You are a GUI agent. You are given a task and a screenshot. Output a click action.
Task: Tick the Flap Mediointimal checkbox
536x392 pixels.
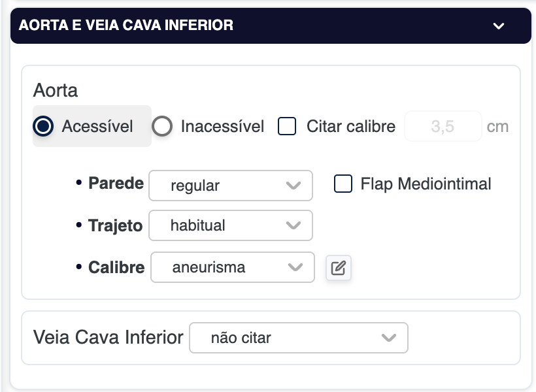(x=343, y=184)
